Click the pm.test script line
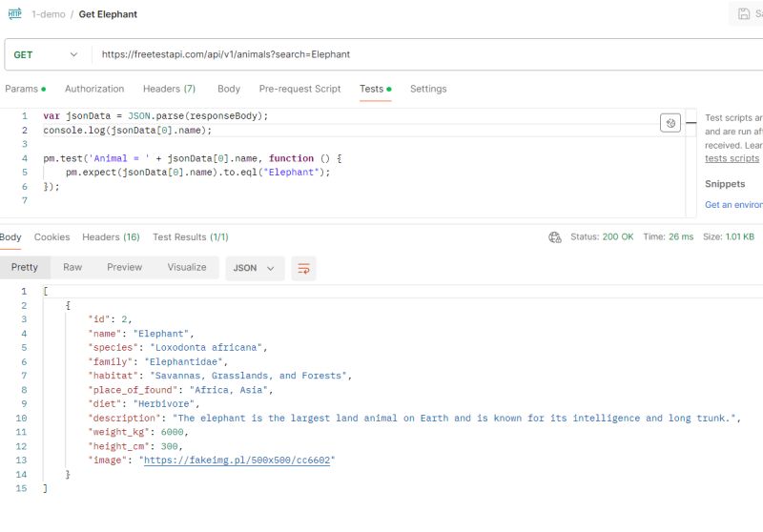Screen dimensions: 763x532 193,158
